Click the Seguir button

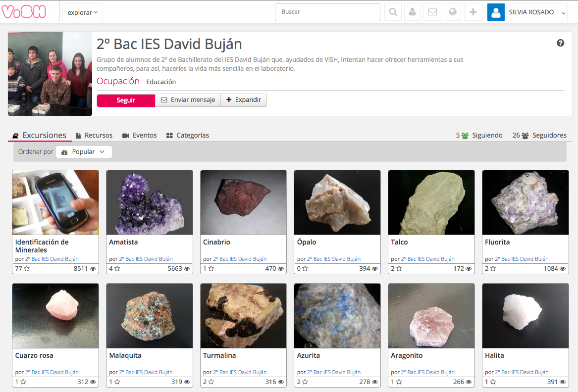click(126, 100)
